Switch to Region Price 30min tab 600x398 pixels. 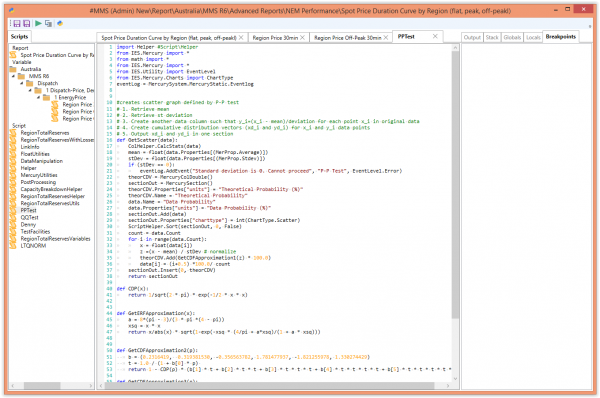275,38
